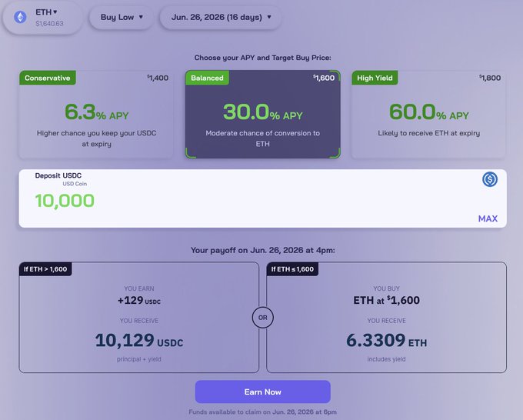Click Funds available to claim notice
Screen dimensions: 523x420
(263, 412)
